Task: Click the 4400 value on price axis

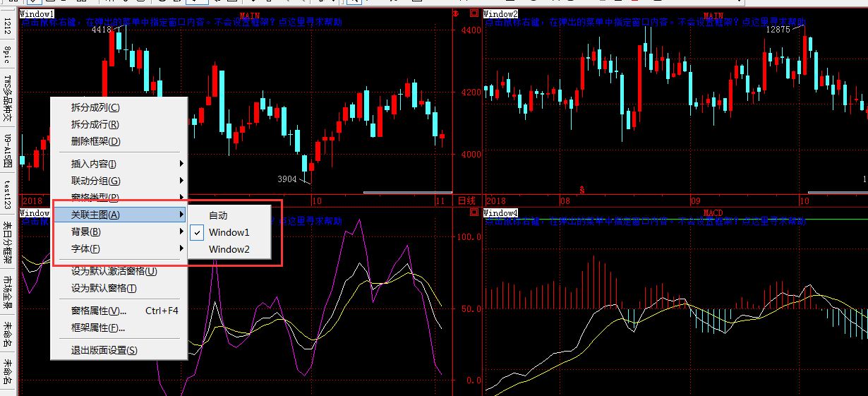Action: point(471,31)
